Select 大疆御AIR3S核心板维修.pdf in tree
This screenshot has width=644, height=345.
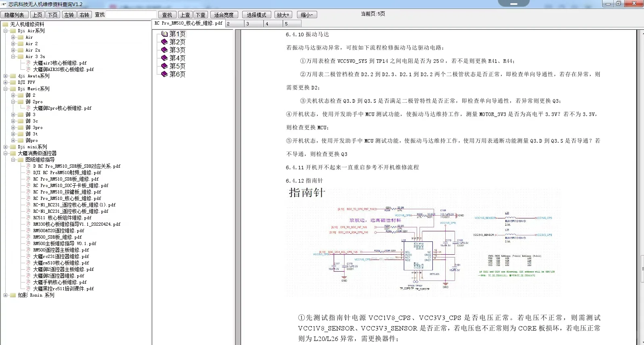63,69
